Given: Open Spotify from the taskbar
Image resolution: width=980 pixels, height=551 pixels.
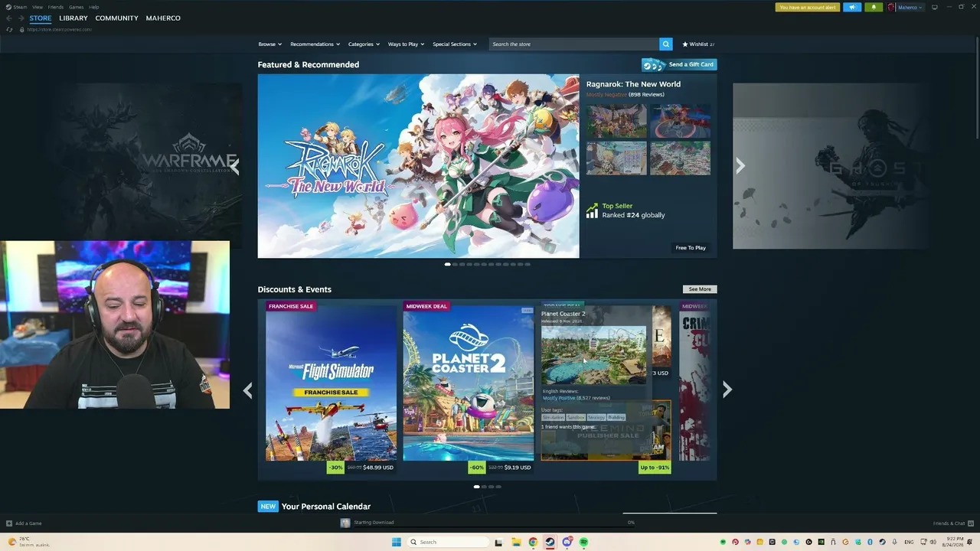Looking at the screenshot, I should click(583, 542).
